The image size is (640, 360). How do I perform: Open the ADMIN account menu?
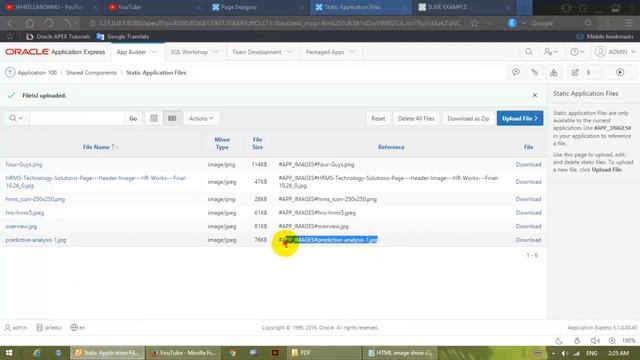(x=615, y=52)
